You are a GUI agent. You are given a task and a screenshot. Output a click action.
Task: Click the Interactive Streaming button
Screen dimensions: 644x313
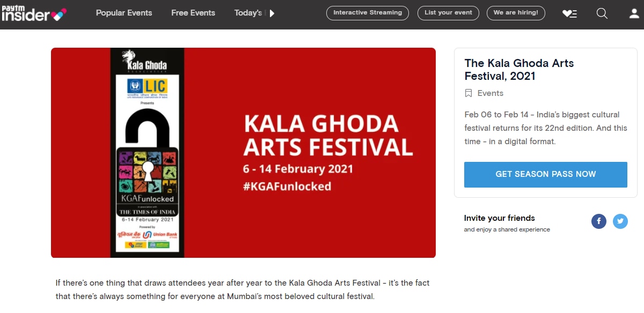point(368,13)
